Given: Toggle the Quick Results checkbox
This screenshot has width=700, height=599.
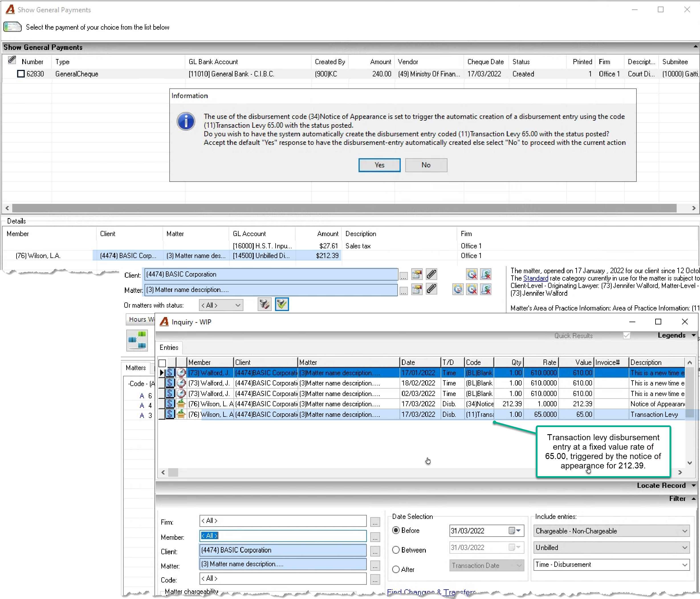Looking at the screenshot, I should 627,336.
